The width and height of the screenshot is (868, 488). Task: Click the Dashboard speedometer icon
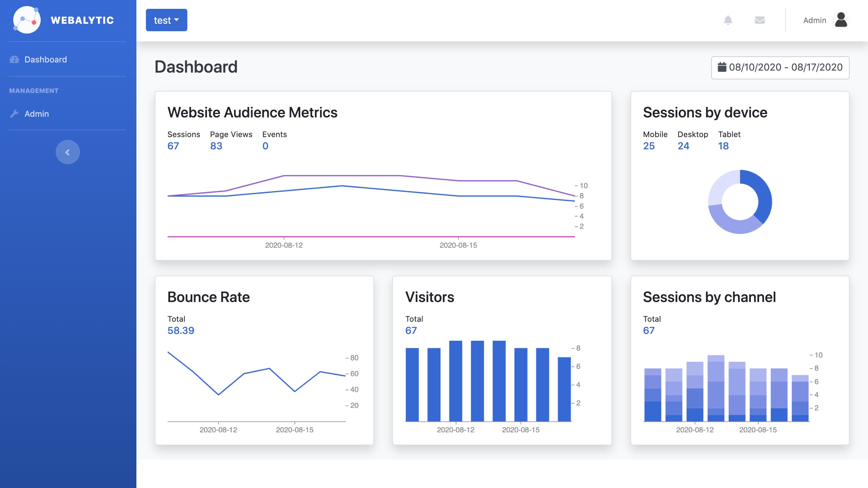(14, 60)
